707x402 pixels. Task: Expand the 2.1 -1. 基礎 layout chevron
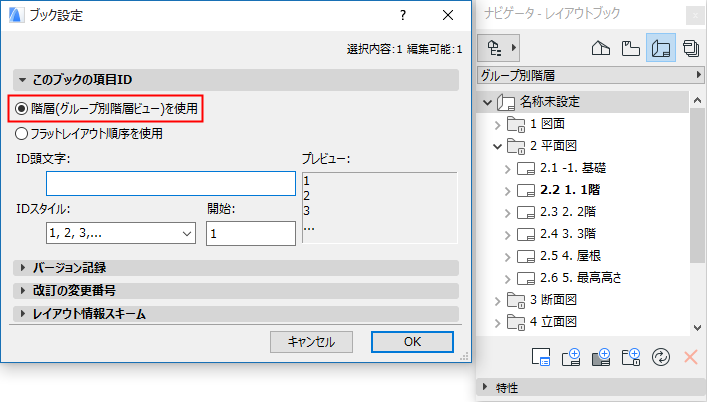coord(507,169)
